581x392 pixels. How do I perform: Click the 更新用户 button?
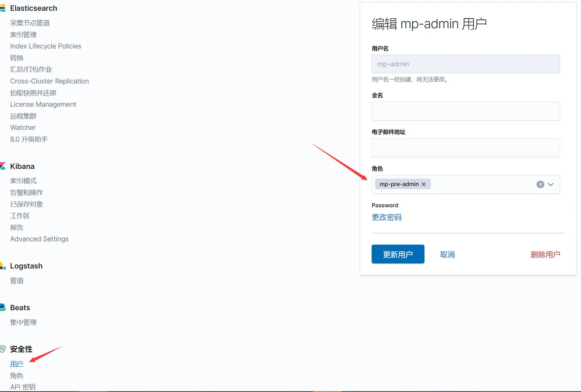398,254
